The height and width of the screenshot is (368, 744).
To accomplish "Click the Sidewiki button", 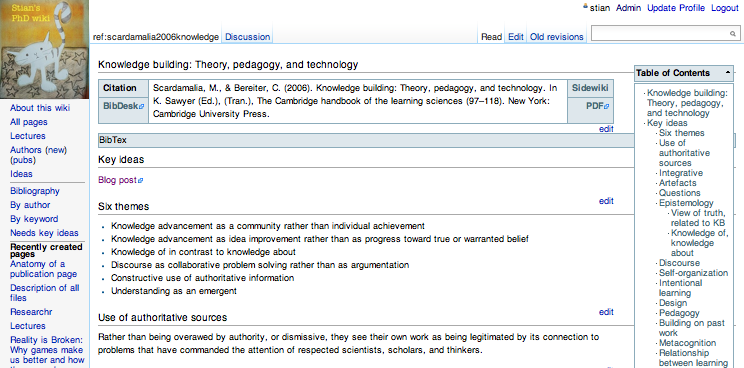I will tap(590, 88).
